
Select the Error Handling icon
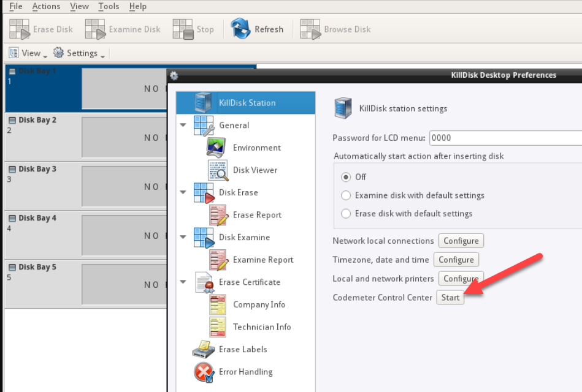(x=204, y=372)
